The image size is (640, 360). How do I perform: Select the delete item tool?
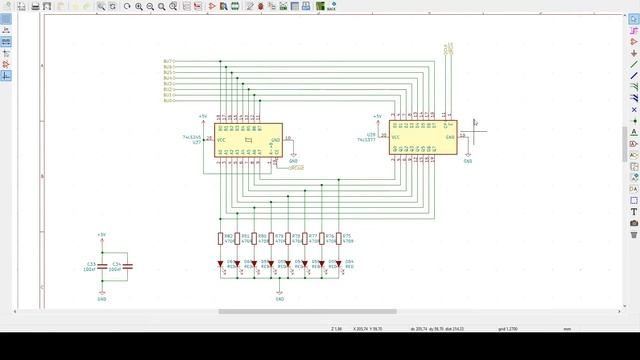(633, 235)
